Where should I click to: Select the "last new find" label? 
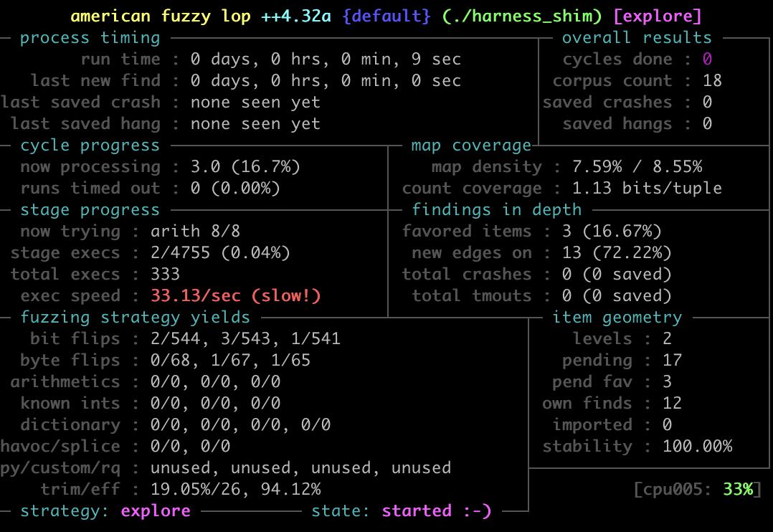(95, 81)
